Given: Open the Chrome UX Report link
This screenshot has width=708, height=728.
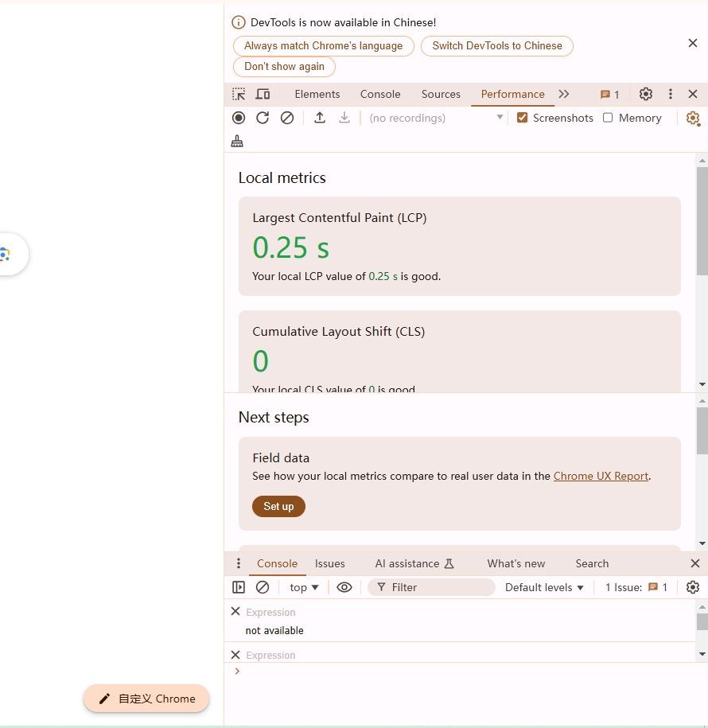Looking at the screenshot, I should [x=601, y=476].
